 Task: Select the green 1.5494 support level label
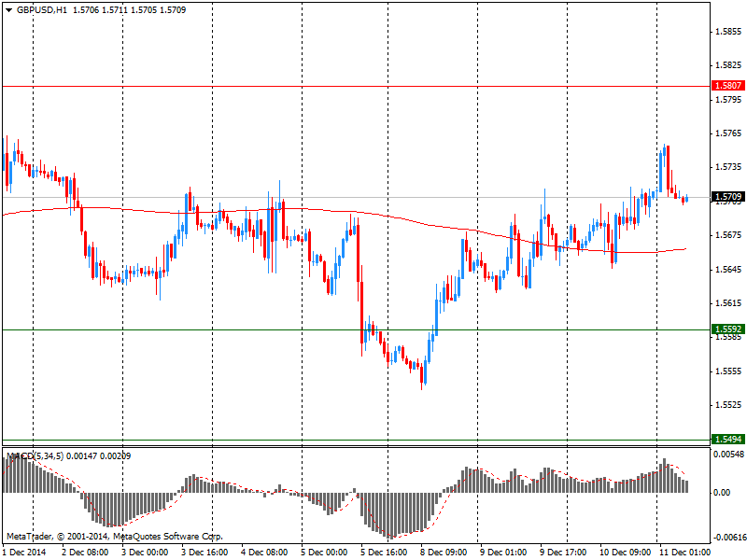tap(728, 439)
